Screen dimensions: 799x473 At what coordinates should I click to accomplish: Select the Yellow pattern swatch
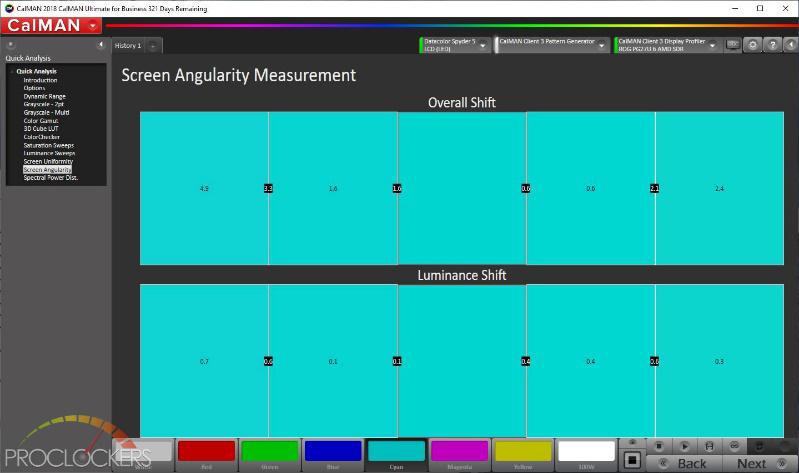[523, 454]
